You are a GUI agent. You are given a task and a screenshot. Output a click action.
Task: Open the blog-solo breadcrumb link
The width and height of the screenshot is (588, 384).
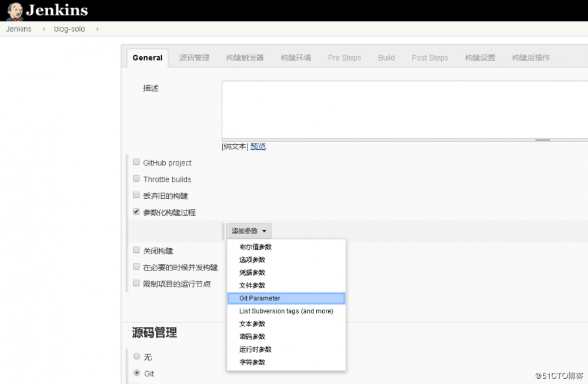pyautogui.click(x=69, y=28)
